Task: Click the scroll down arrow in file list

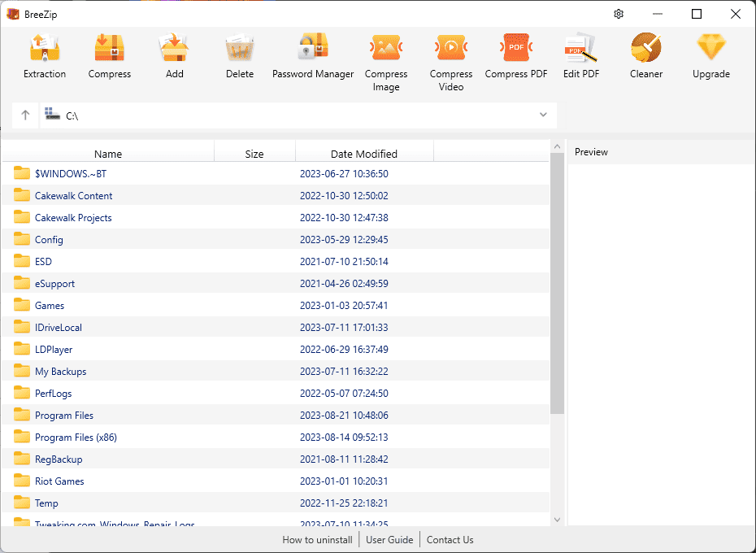Action: (x=557, y=519)
